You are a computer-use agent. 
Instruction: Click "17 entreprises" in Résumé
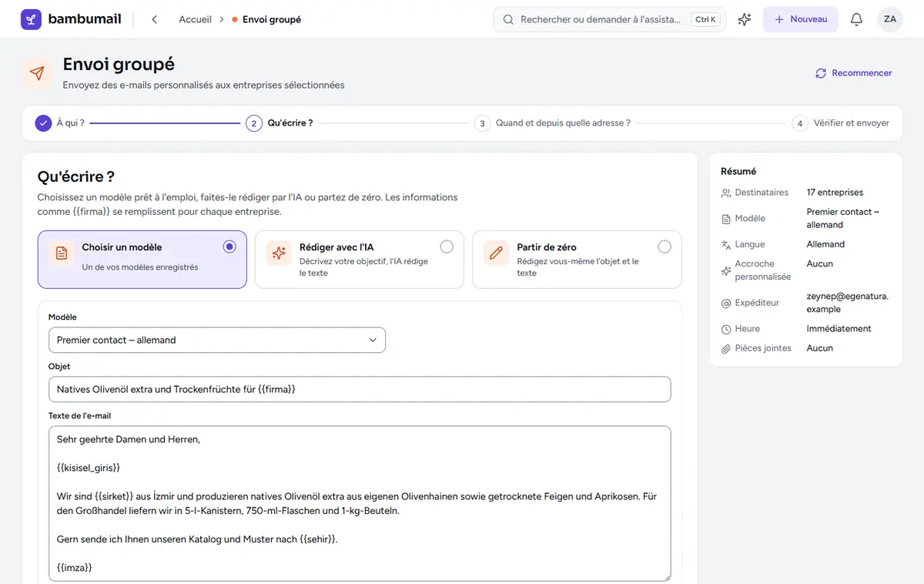pyautogui.click(x=835, y=193)
